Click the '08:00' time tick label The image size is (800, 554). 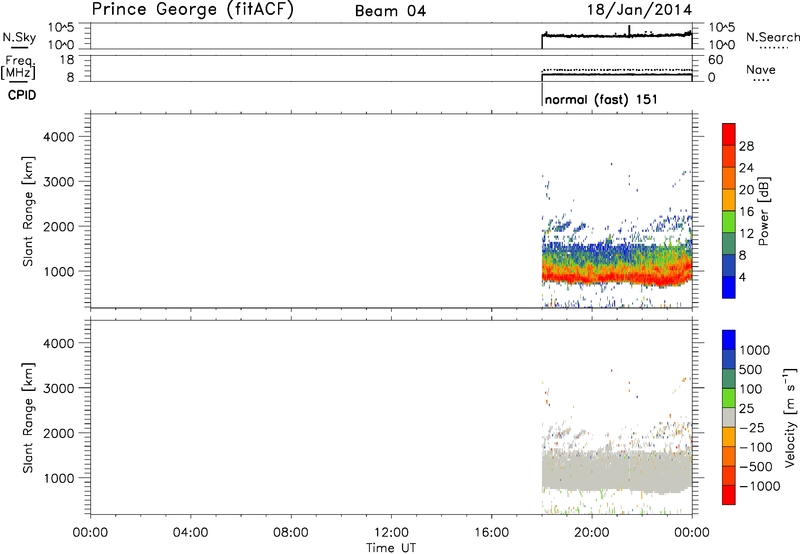click(291, 533)
